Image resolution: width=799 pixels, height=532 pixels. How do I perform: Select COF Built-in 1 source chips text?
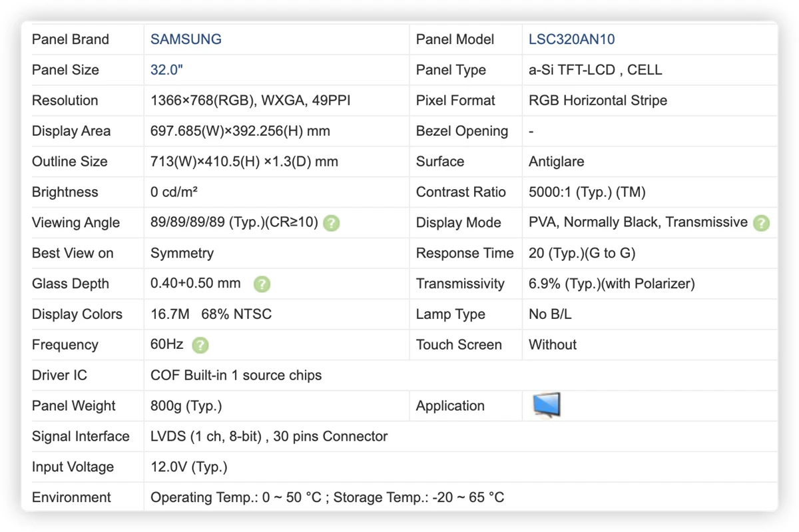point(236,376)
